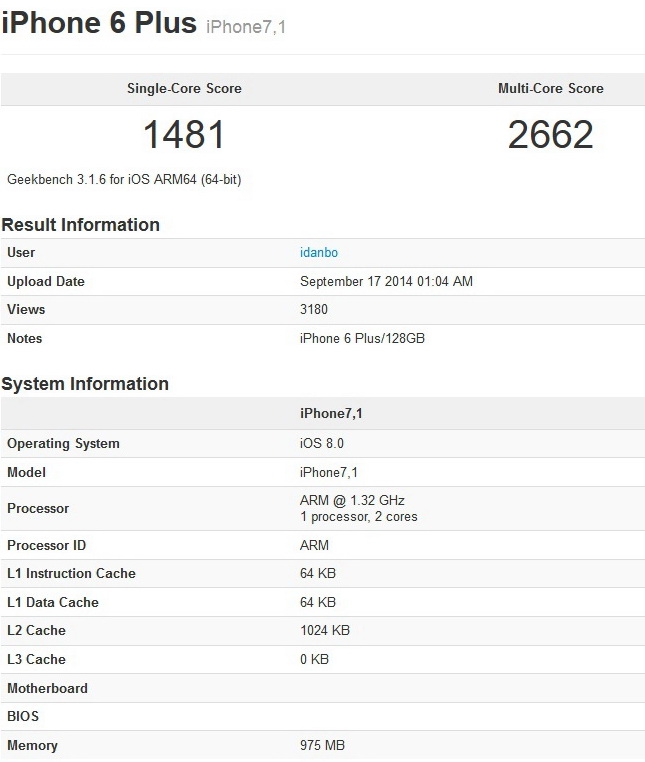Click the Memory label
This screenshot has width=645, height=762.
[33, 745]
